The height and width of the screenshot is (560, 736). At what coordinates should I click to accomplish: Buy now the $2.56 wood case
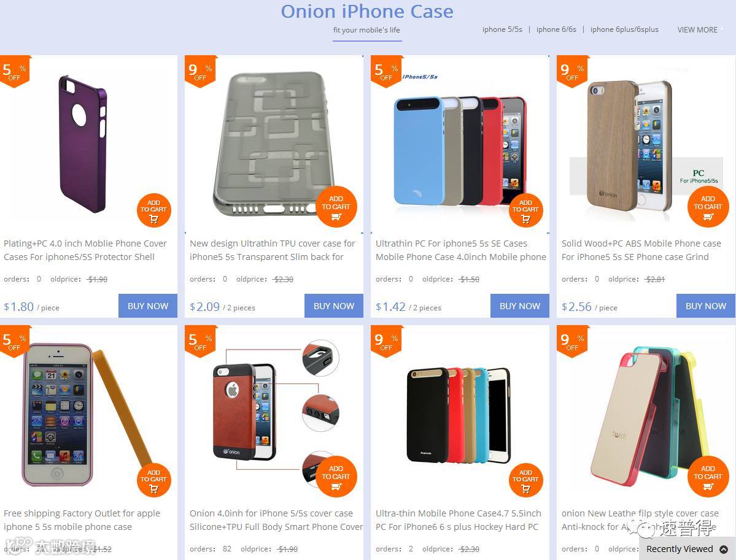pyautogui.click(x=705, y=306)
